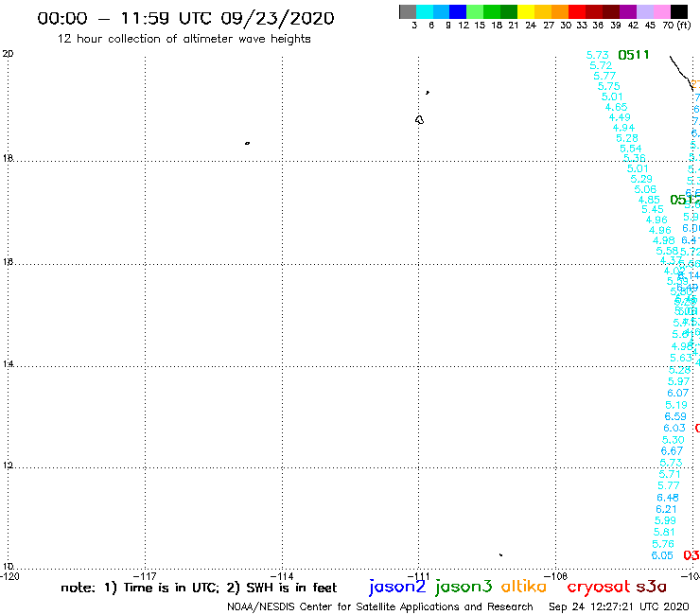This screenshot has width=700, height=615.
Task: Click wave height value 4.65
Action: pyautogui.click(x=616, y=107)
